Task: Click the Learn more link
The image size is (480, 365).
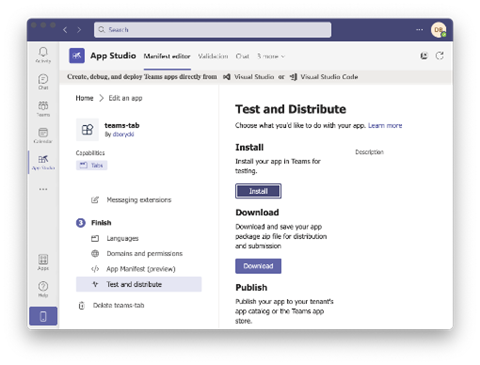Action: 385,126
